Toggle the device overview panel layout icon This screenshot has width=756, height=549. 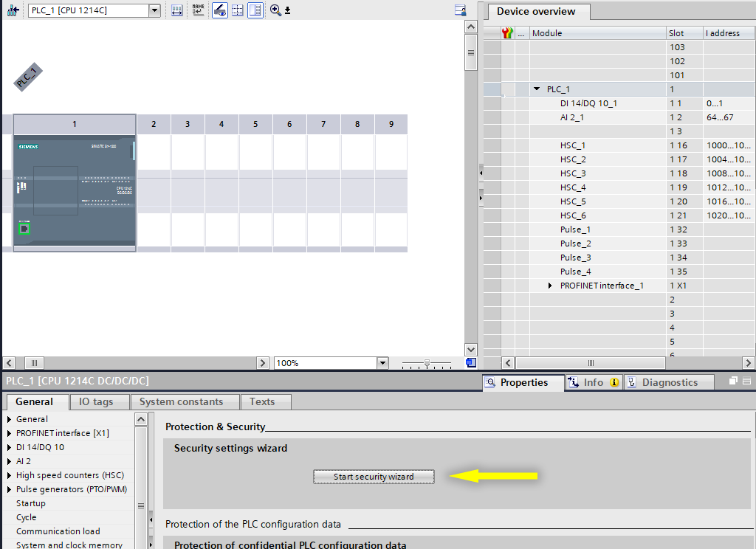click(x=255, y=10)
